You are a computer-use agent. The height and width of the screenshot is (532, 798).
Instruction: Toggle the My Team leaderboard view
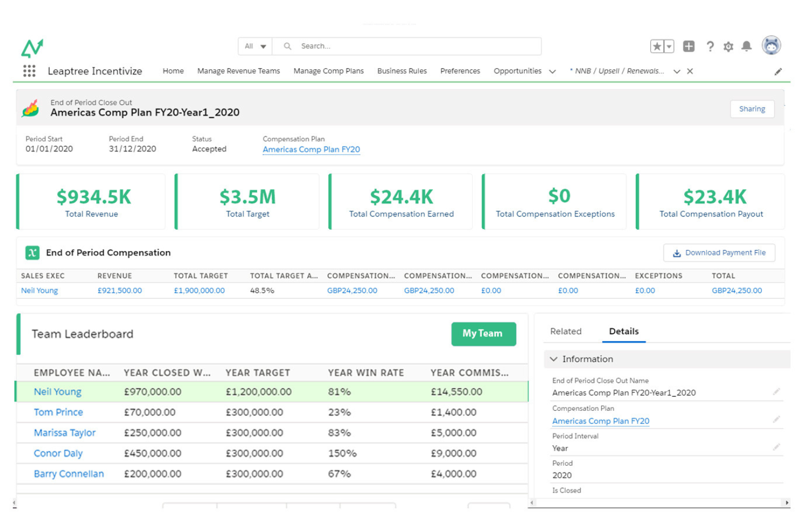pos(483,334)
